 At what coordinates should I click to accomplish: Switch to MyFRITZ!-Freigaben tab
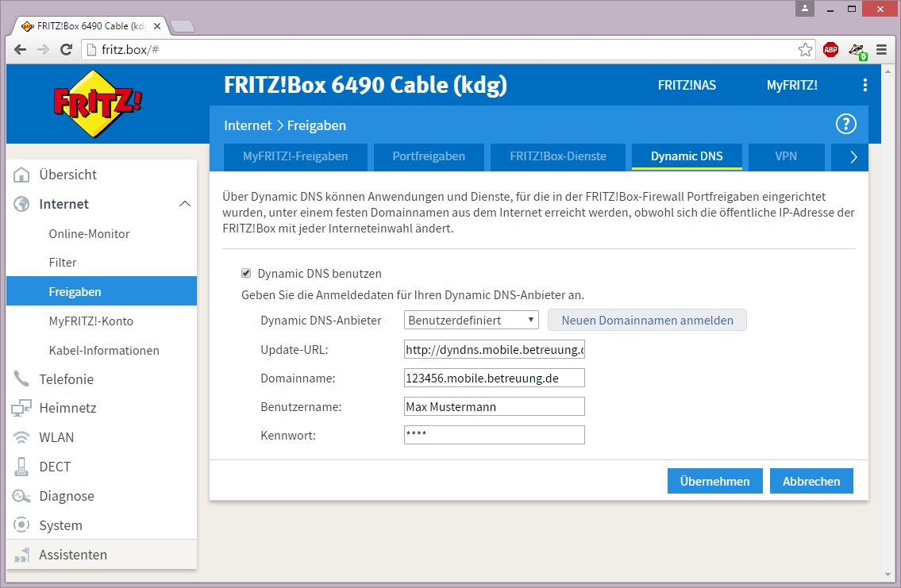point(295,157)
